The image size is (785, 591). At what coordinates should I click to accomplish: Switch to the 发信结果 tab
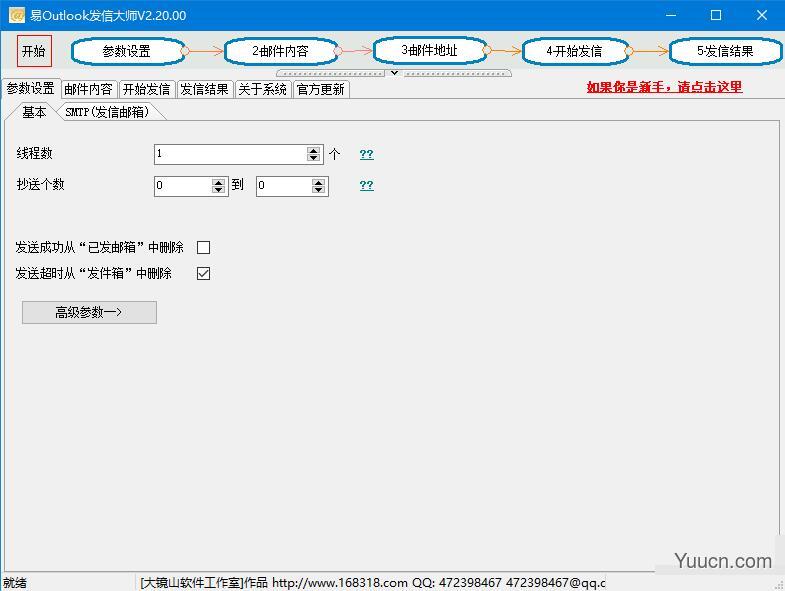click(x=205, y=89)
